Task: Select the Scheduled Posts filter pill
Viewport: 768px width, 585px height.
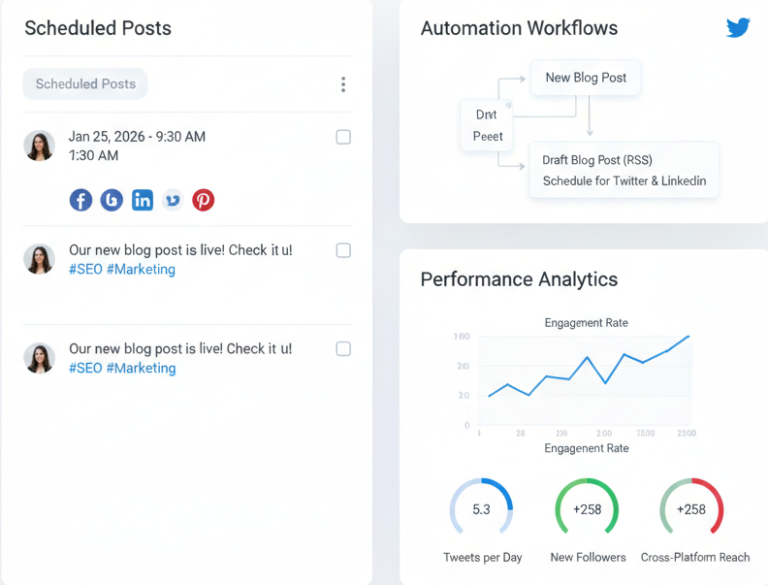Action: pos(85,84)
